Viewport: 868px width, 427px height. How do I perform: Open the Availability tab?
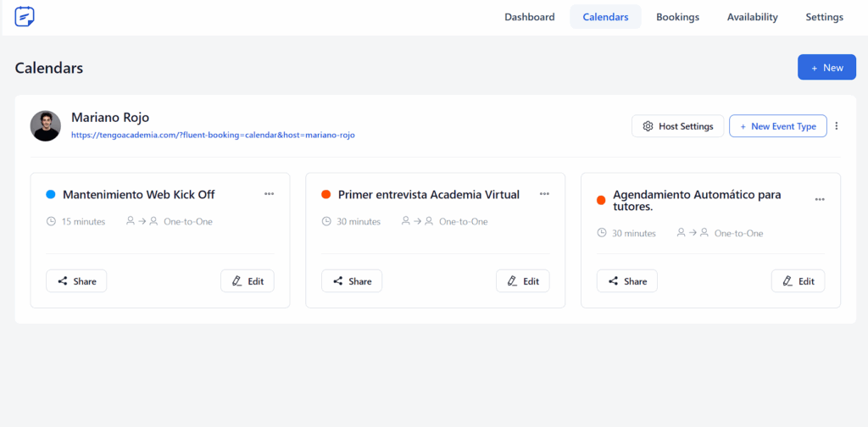click(x=752, y=17)
